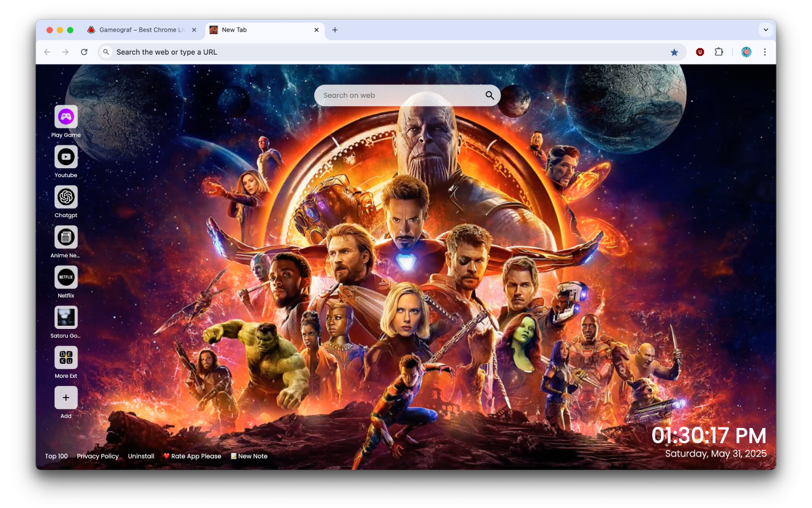Open the uBlock Origin extension icon
The height and width of the screenshot is (508, 812).
tap(700, 52)
